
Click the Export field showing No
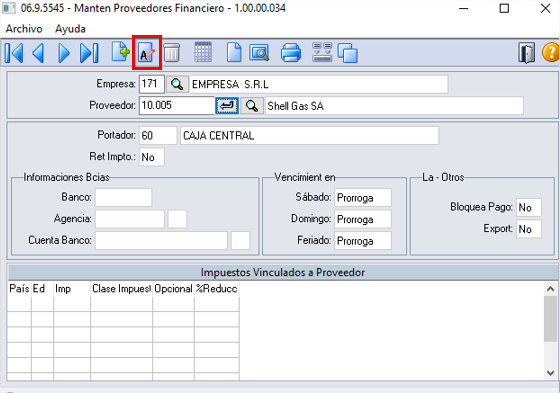click(529, 229)
